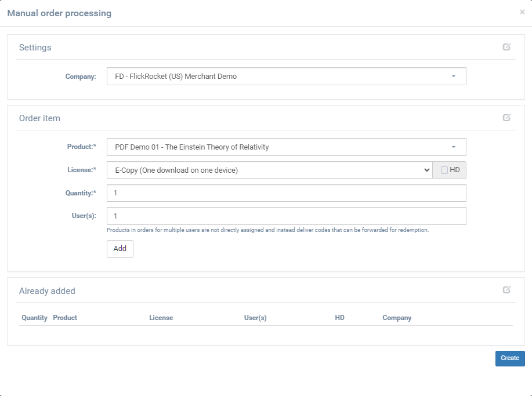Screen dimensions: 532x396
Task: Click the edit icon in Settings panel
Action: click(506, 47)
